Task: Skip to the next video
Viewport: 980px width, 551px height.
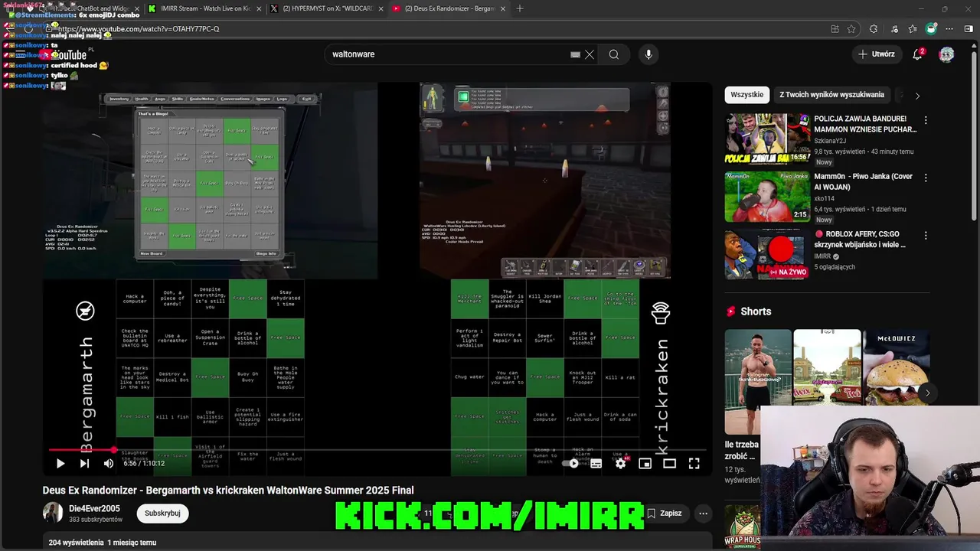Action: pyautogui.click(x=84, y=463)
